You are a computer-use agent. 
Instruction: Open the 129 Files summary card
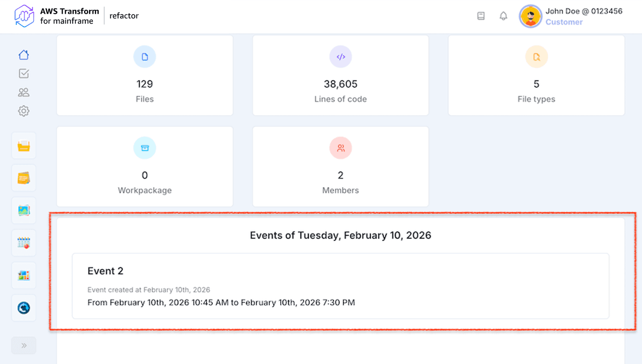(x=145, y=75)
